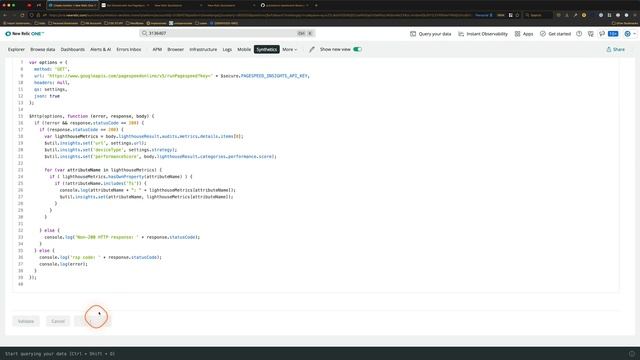
Task: Click the 'for (var attributeName' line
Action: (x=103, y=170)
